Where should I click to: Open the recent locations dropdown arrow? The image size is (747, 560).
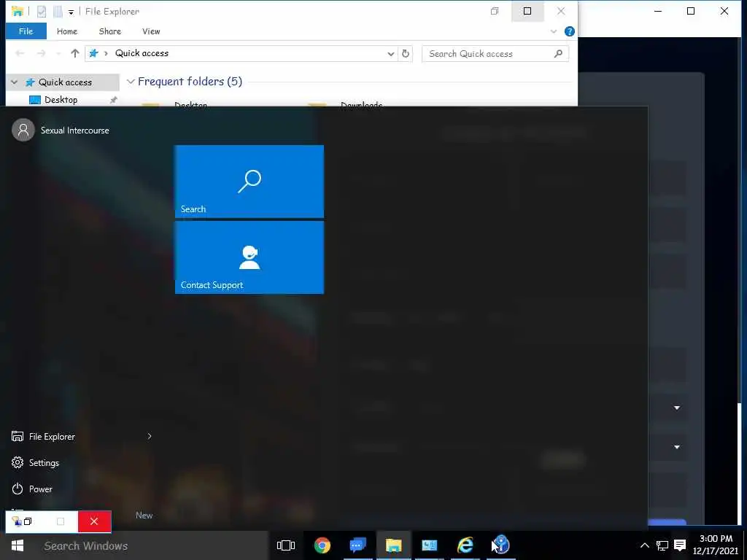pos(58,53)
